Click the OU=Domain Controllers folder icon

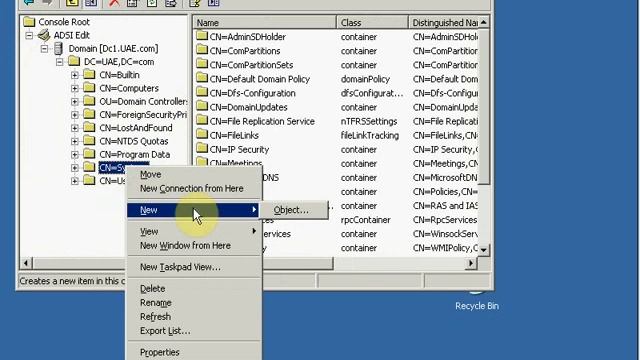89,101
